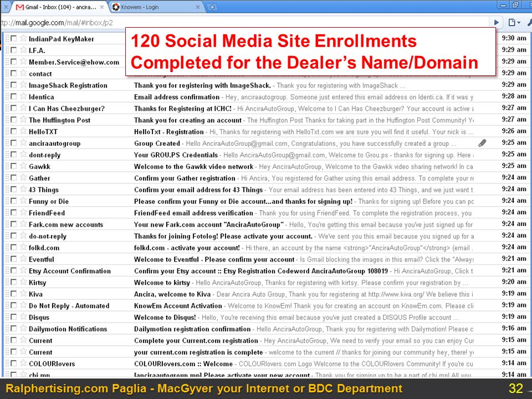Screen dimensions: 532x399
Task: Close the Knowem - Login tab
Action: pyautogui.click(x=198, y=7)
